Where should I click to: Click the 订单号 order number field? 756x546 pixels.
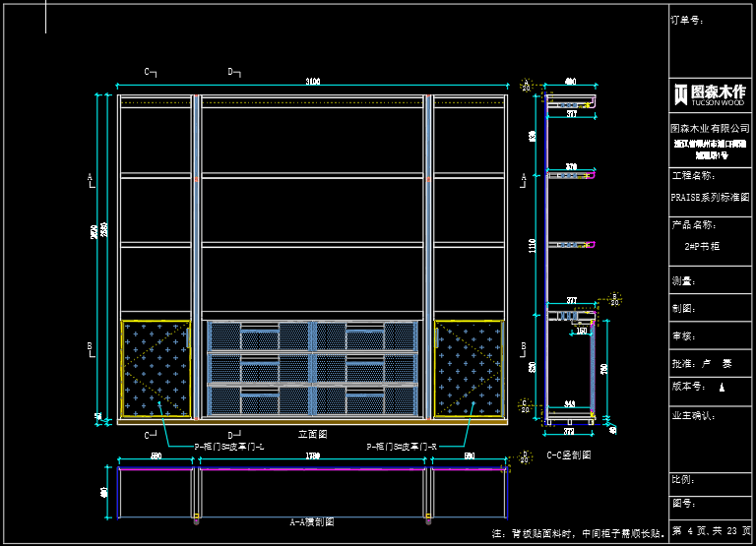(688, 20)
